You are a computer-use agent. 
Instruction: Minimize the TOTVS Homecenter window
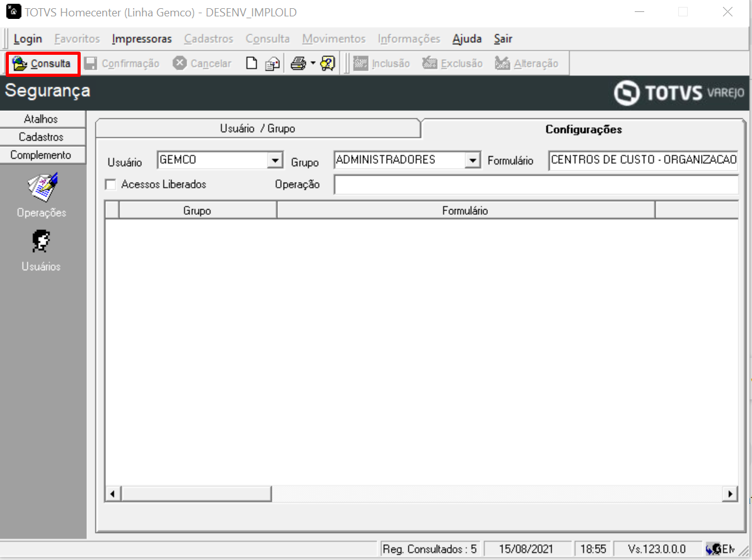coord(639,12)
